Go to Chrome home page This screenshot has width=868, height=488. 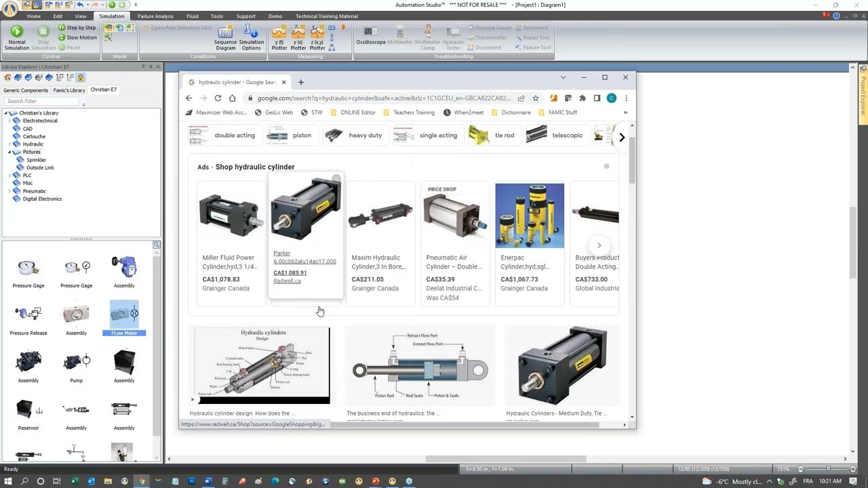pyautogui.click(x=233, y=98)
